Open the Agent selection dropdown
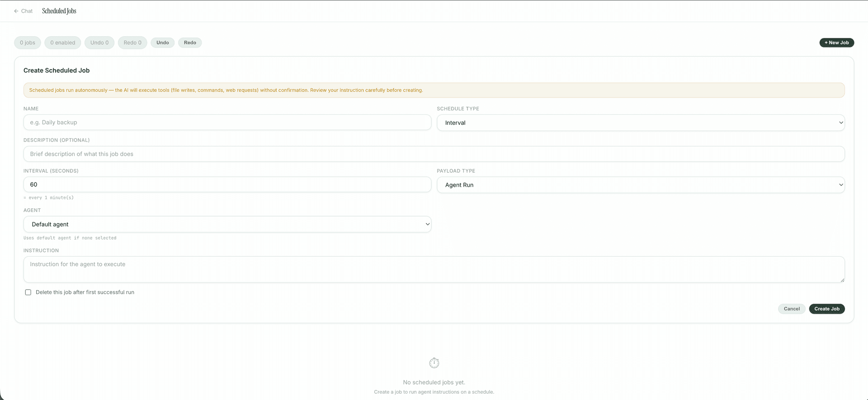This screenshot has width=868, height=400. [x=227, y=225]
